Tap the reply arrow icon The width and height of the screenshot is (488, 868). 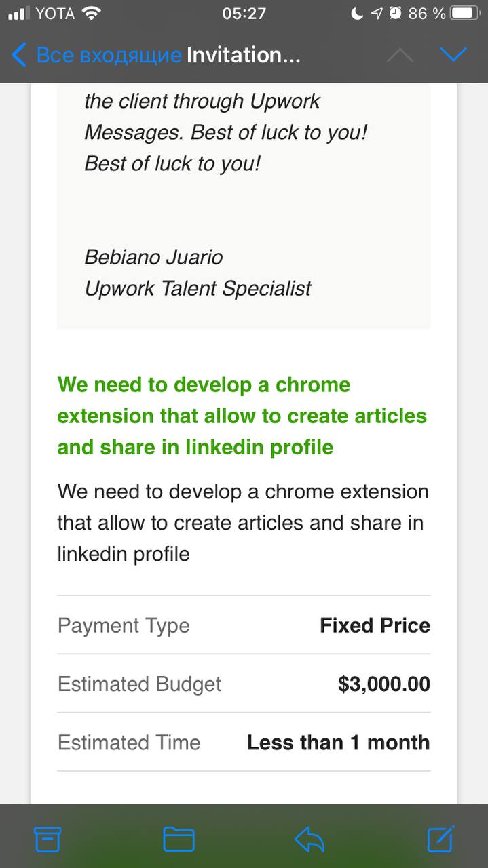tap(309, 840)
